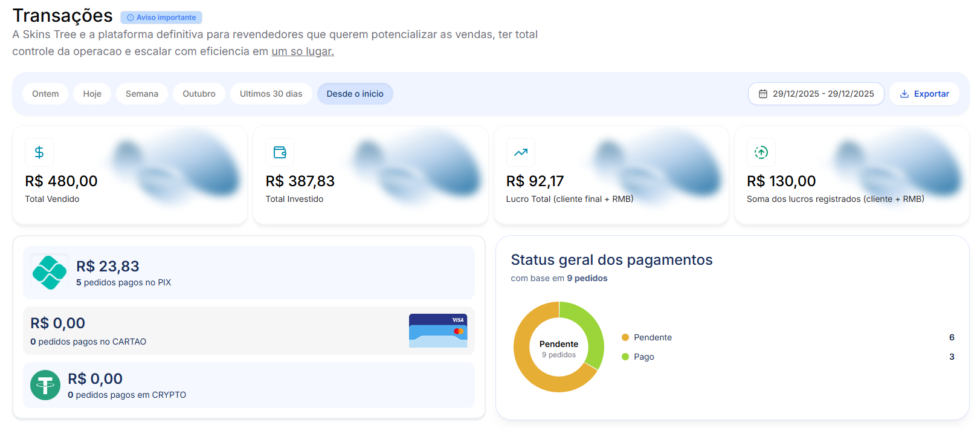Switch to the Outubro period filter
This screenshot has height=428, width=980.
pos(199,94)
